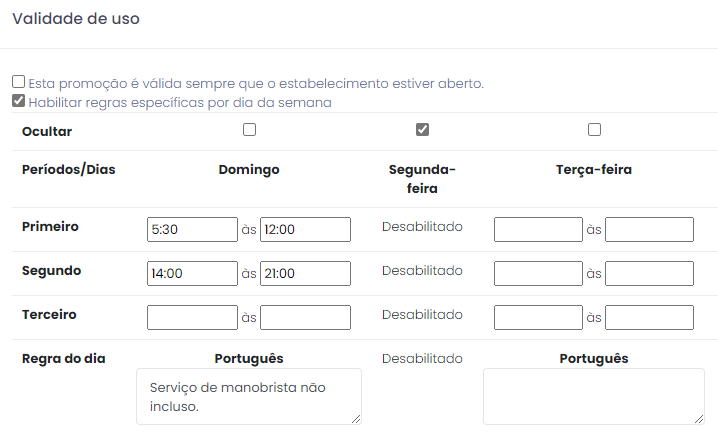This screenshot has width=718, height=447.
Task: Click the Terça-feira Regra do dia textarea
Action: click(x=594, y=397)
